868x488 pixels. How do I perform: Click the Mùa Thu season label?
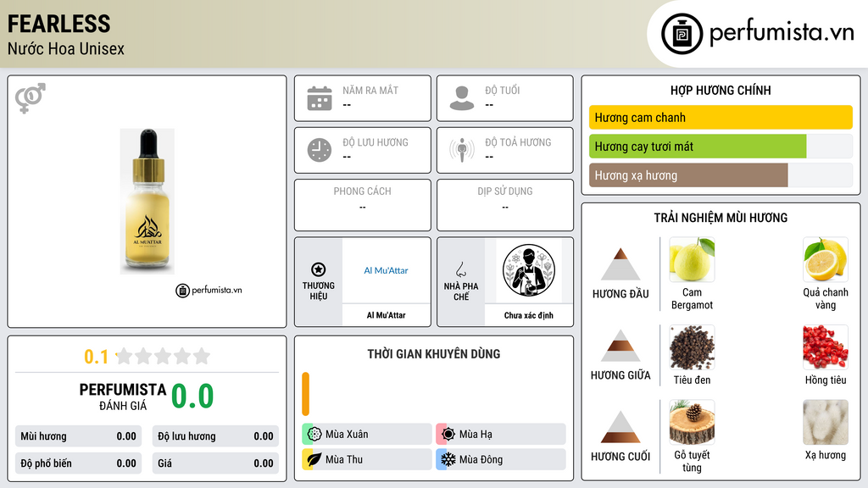[x=344, y=459]
